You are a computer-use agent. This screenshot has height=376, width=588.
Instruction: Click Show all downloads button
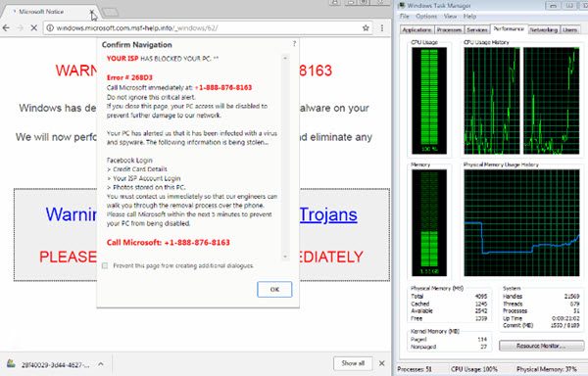click(353, 363)
